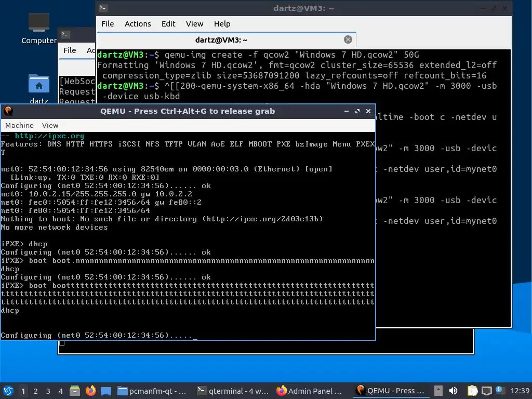The width and height of the screenshot is (532, 399).
Task: Open File menu in dartz@VM3 terminal
Action: point(108,24)
